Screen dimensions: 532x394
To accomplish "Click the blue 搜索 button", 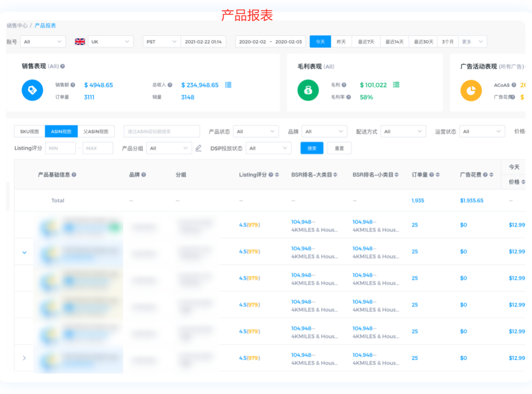I will coord(312,148).
